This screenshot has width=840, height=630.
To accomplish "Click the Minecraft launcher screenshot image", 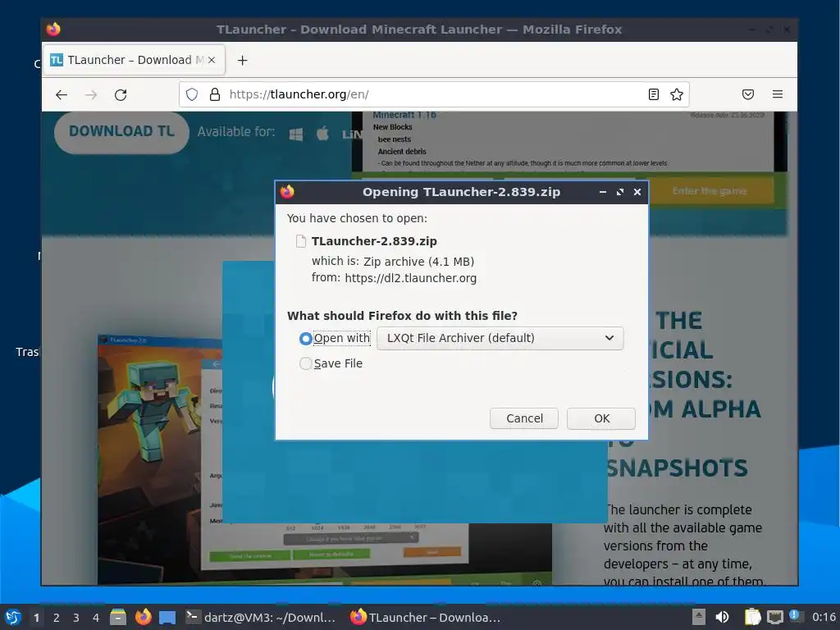I will (x=324, y=461).
